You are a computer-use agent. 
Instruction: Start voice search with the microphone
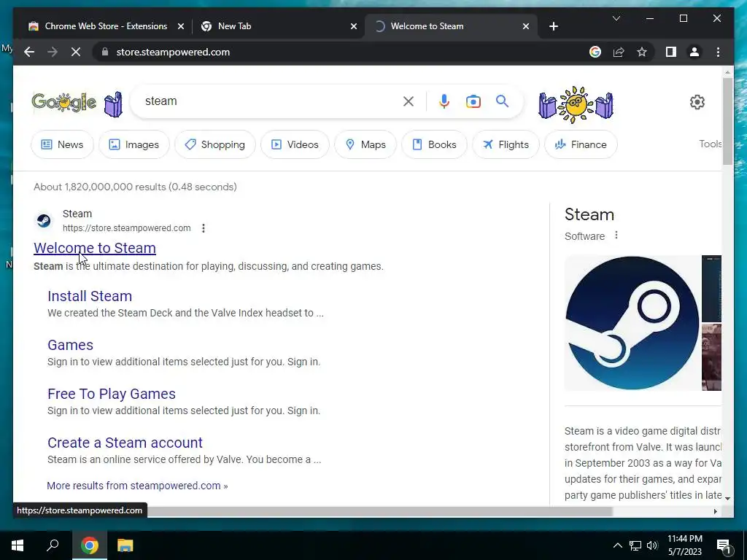[444, 101]
